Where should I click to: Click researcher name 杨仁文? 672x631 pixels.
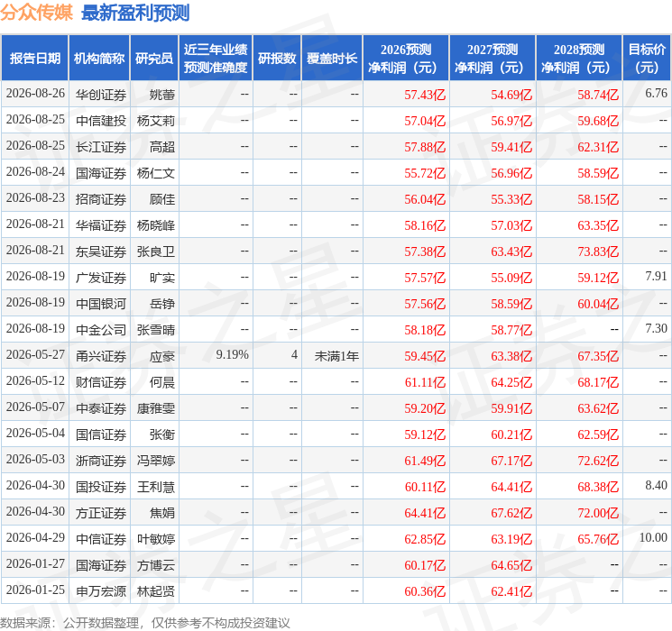(155, 173)
